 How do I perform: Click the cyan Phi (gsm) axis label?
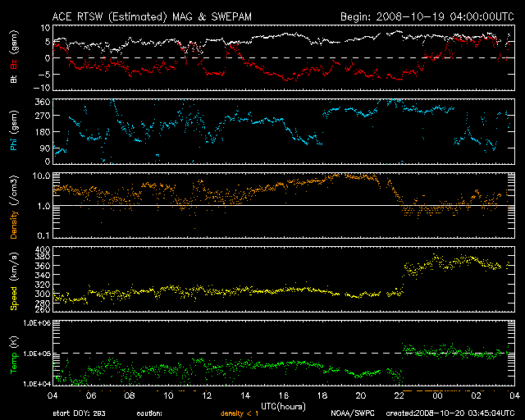tap(14, 130)
